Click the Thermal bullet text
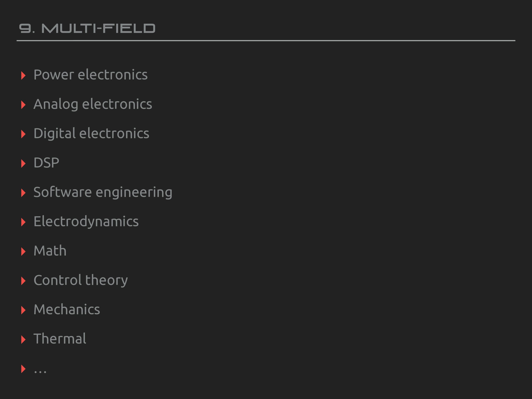The height and width of the screenshot is (399, 532). click(x=60, y=339)
